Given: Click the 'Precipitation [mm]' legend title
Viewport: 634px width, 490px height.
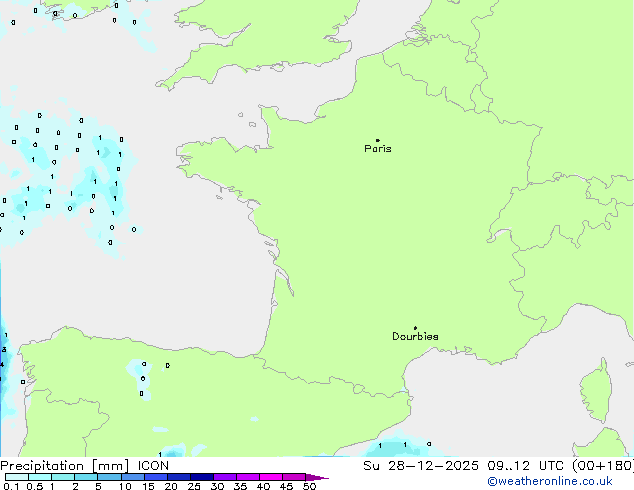Looking at the screenshot, I should click(65, 466).
